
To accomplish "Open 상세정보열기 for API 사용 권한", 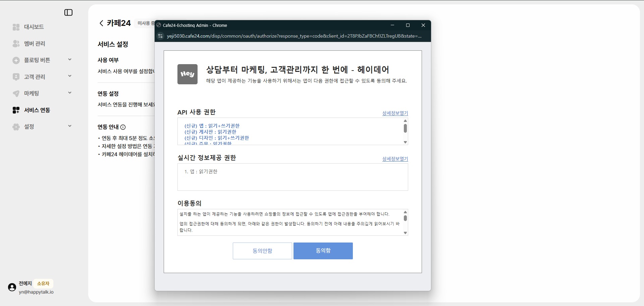I will pos(395,113).
